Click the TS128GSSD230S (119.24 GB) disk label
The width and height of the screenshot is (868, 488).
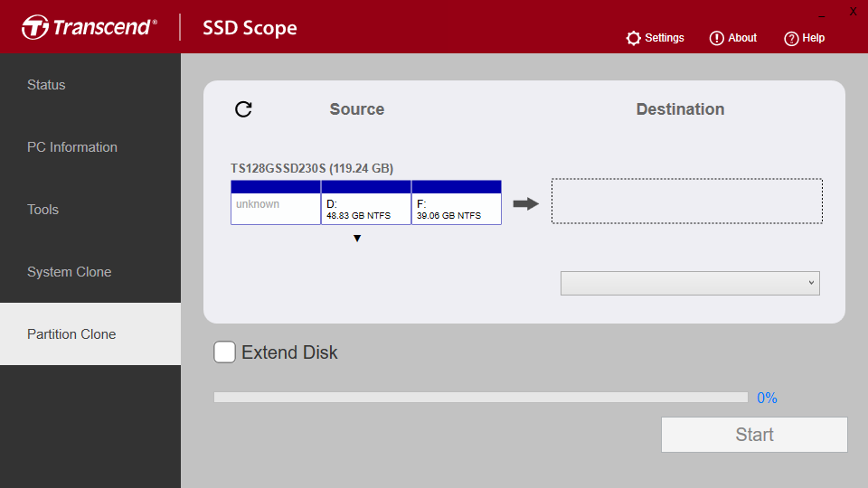312,168
